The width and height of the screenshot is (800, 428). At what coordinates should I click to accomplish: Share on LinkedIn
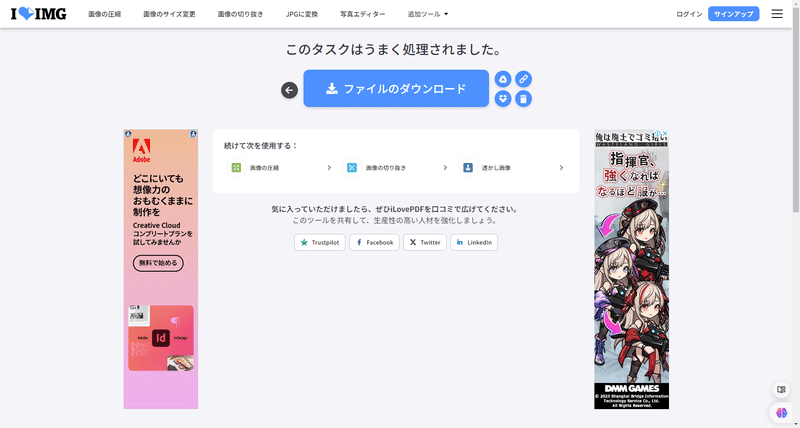coord(474,242)
